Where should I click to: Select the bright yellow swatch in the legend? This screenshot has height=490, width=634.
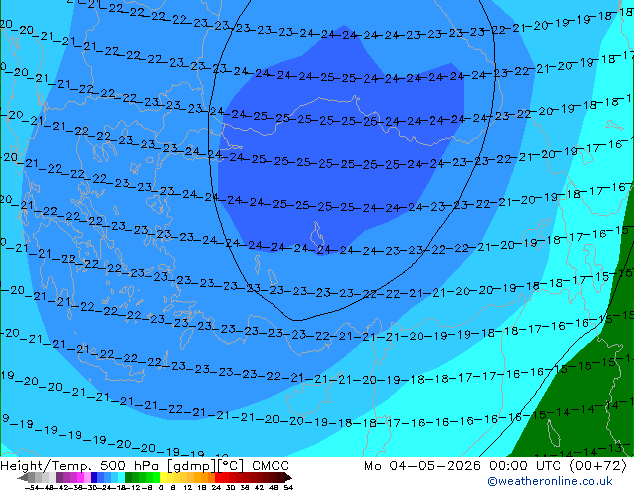163,478
